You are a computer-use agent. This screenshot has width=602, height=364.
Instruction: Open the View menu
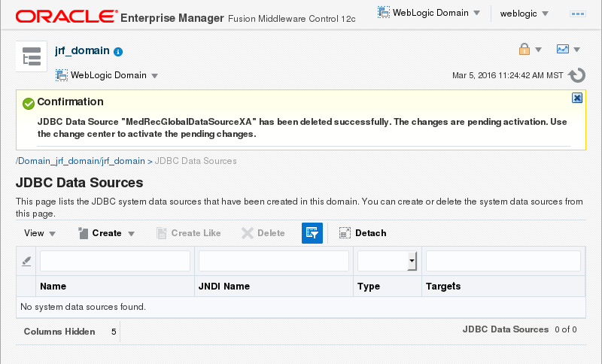(40, 233)
